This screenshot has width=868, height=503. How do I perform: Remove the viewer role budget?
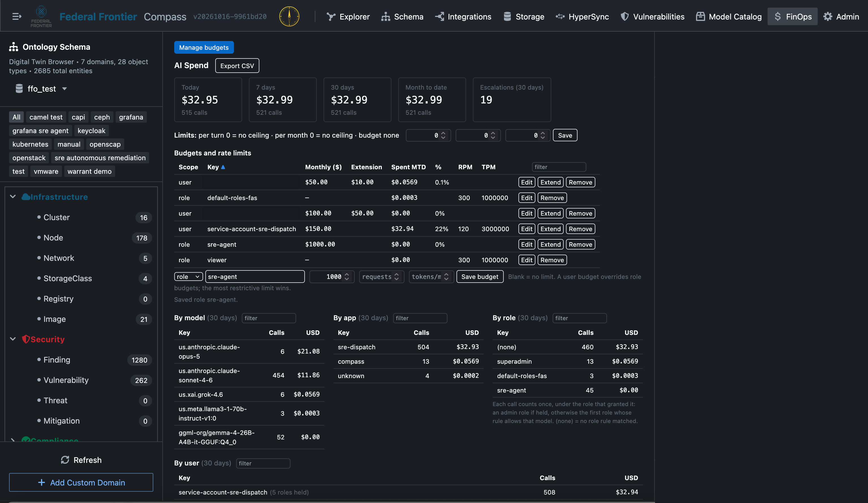(552, 260)
